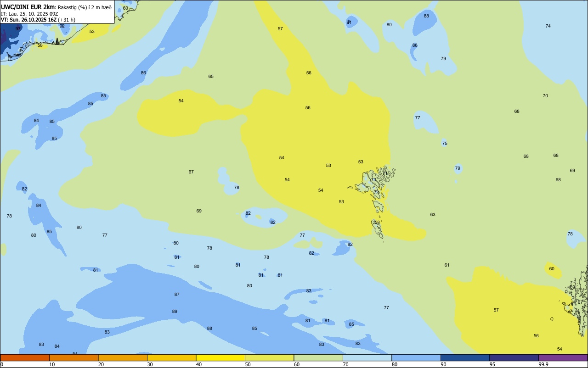Viewport: 588px width, 368px height.
Task: Click the dark blue 90–95 legend swatch
Action: pyautogui.click(x=465, y=357)
